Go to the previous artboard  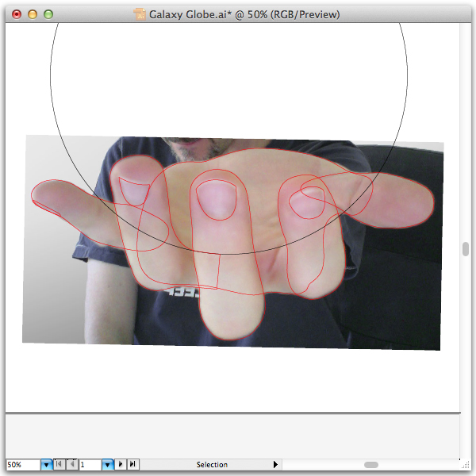coord(71,464)
